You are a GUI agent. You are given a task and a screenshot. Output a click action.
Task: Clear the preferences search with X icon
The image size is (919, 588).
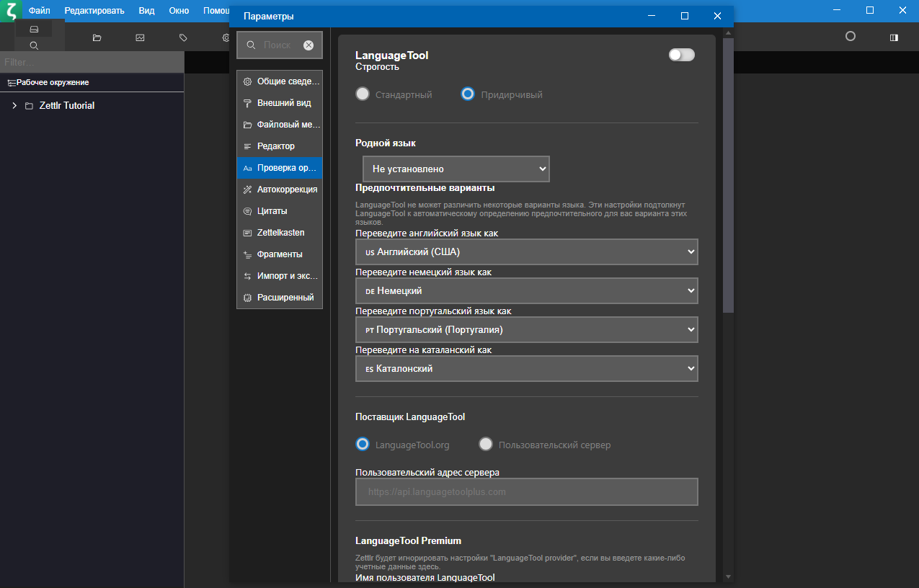click(308, 45)
